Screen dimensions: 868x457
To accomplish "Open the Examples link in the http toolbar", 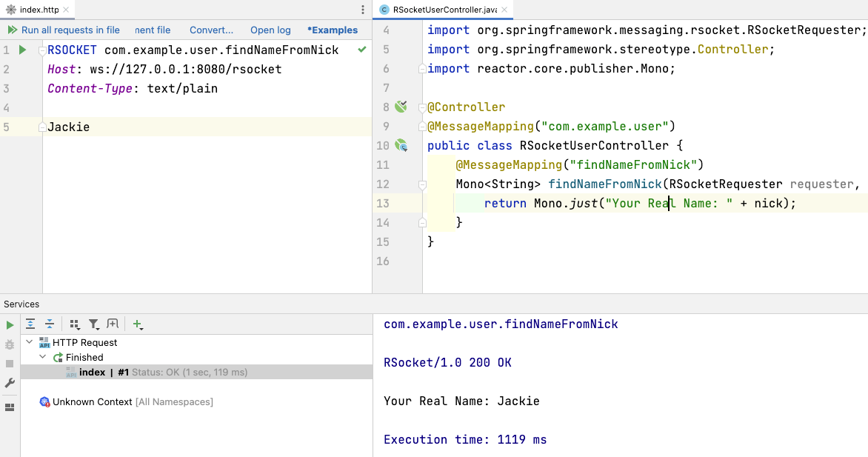I will point(332,30).
